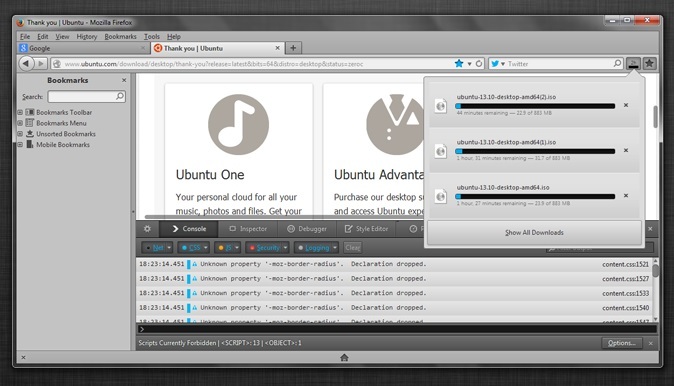The image size is (674, 386).
Task: Dismiss the NoScript notification bar
Action: coord(651,343)
